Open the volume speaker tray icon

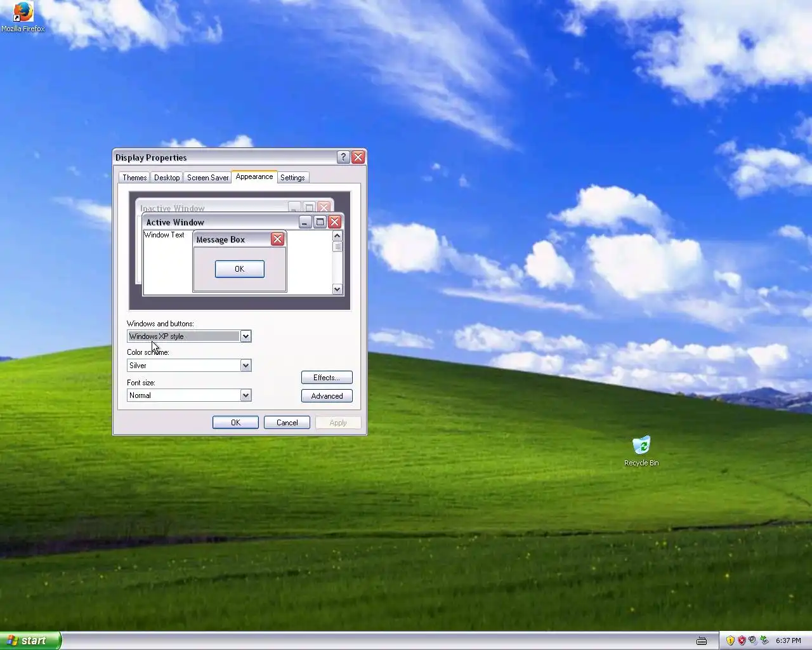[x=753, y=640]
